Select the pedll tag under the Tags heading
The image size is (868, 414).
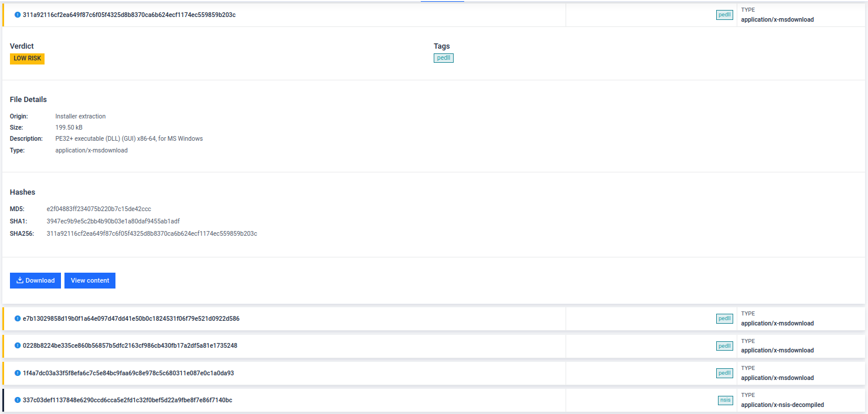click(443, 57)
